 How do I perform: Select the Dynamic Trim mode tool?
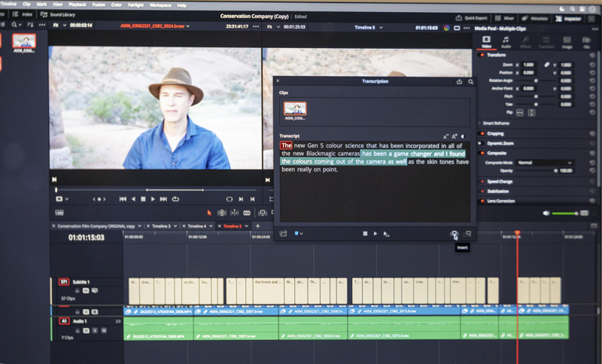point(234,213)
